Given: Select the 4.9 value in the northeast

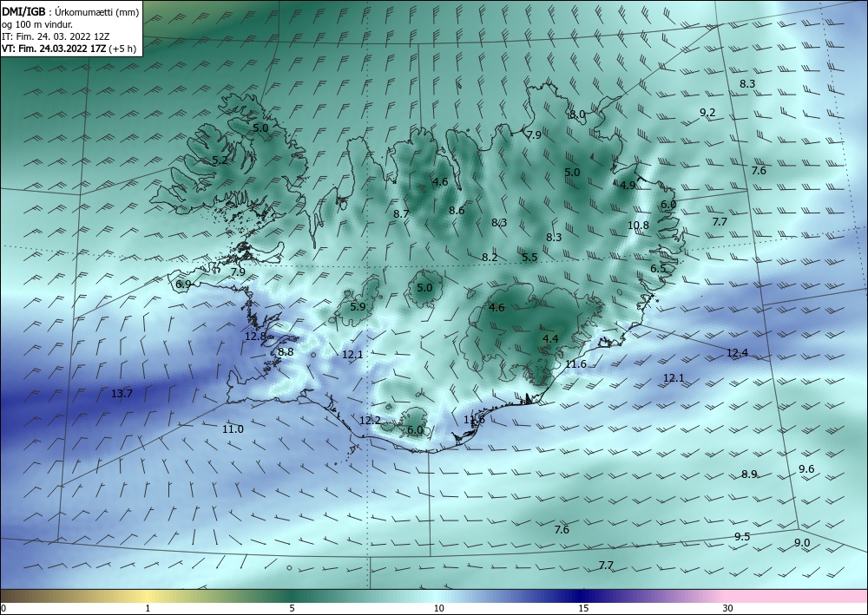Looking at the screenshot, I should (628, 186).
